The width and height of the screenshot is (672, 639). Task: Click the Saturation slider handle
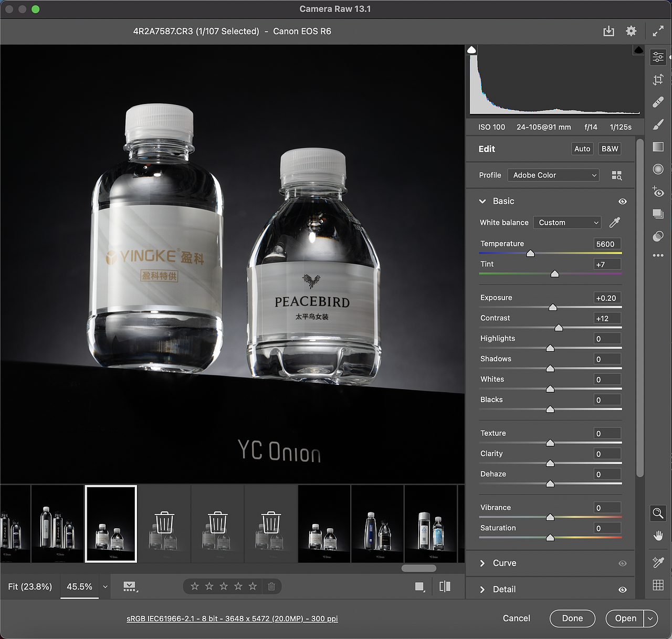coord(550,538)
